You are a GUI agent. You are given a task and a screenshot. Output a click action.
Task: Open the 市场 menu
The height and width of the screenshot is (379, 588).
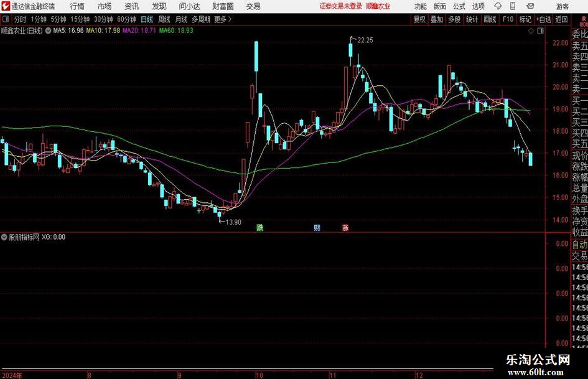tap(105, 6)
